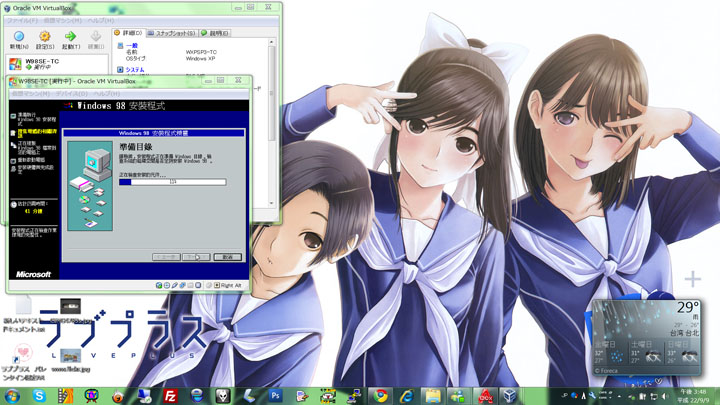
Task: Open Windows Live Messenger from the taskbar
Action: pos(458,396)
